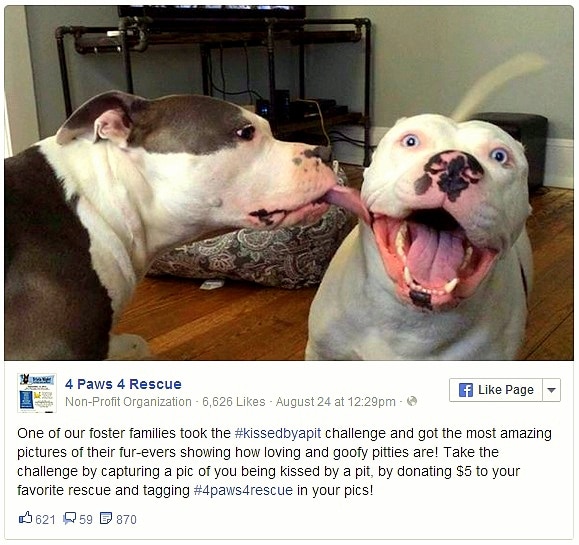Expand the Like Page dropdown arrow
The width and height of the screenshot is (579, 545).
(x=551, y=390)
